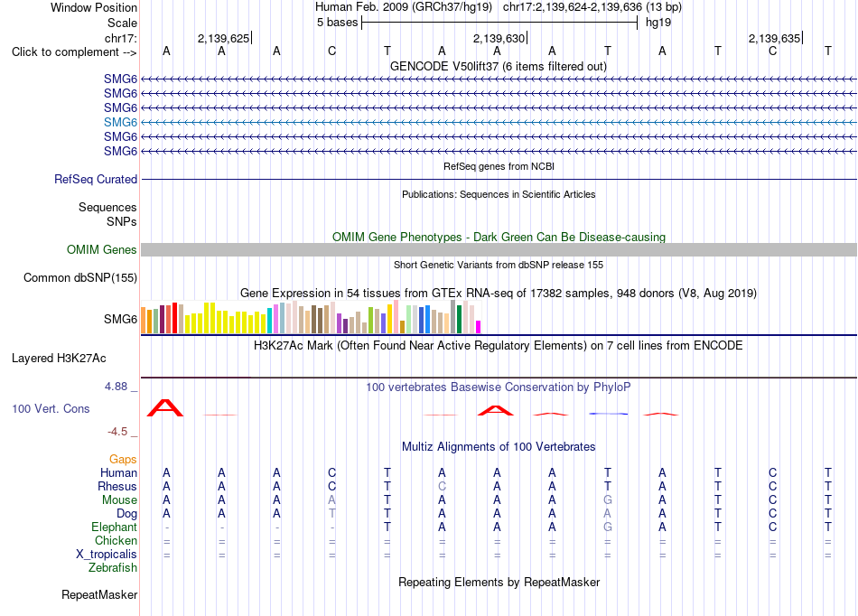Click the Repeating Elements by RepeatMasker title

[x=499, y=582]
